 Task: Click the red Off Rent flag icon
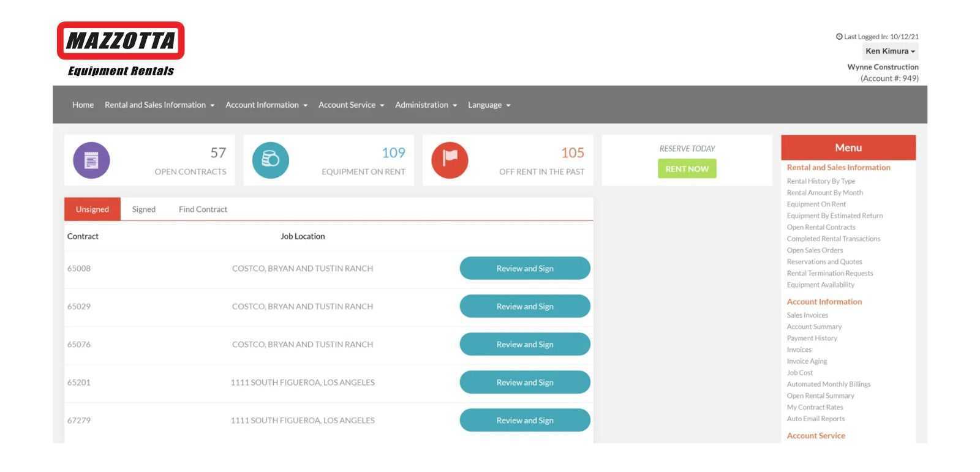[x=450, y=160]
